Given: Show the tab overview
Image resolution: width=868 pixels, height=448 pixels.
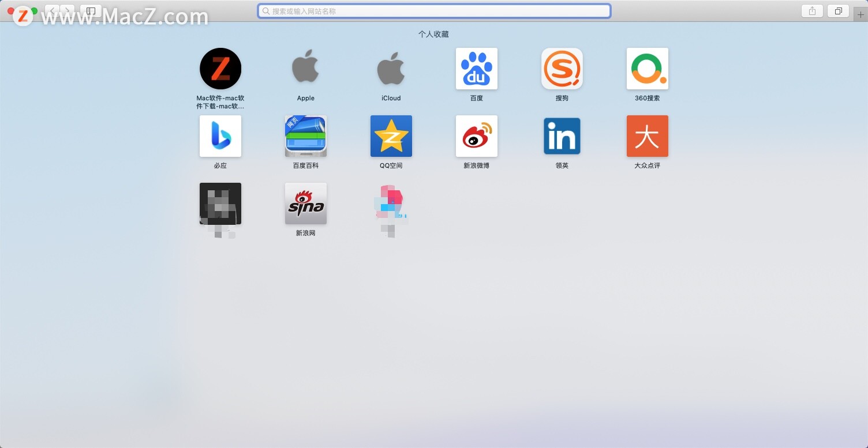Looking at the screenshot, I should [838, 11].
